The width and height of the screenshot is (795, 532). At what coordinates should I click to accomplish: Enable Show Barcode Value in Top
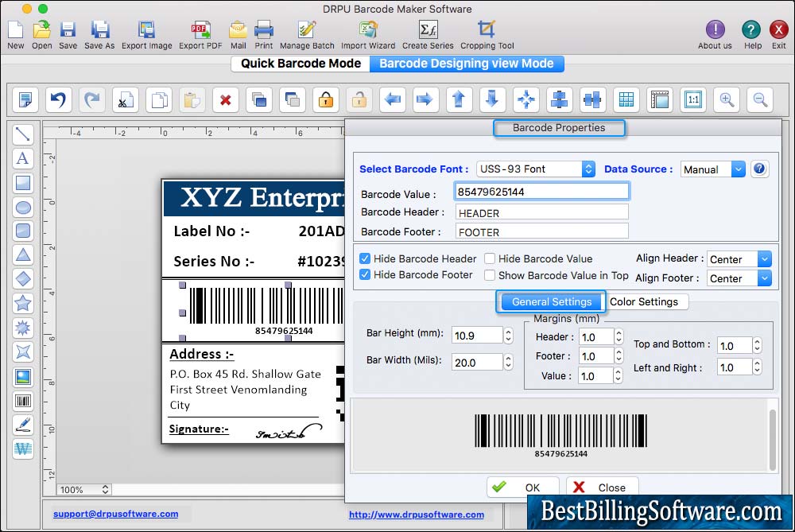pos(490,275)
